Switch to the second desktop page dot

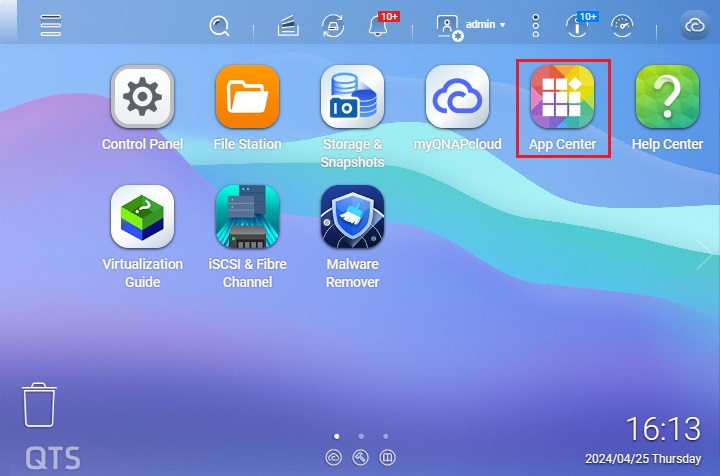pos(361,436)
